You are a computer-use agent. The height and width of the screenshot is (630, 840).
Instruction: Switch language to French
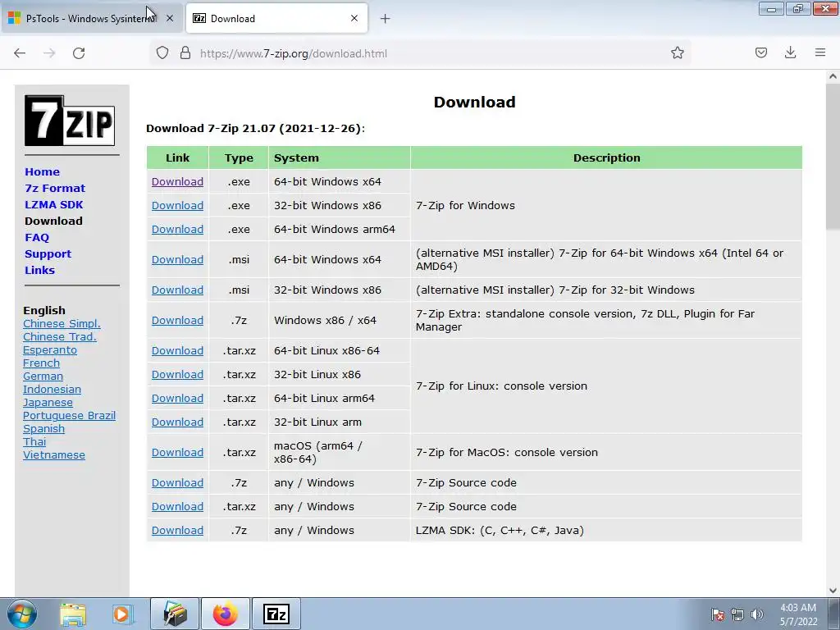(x=41, y=363)
